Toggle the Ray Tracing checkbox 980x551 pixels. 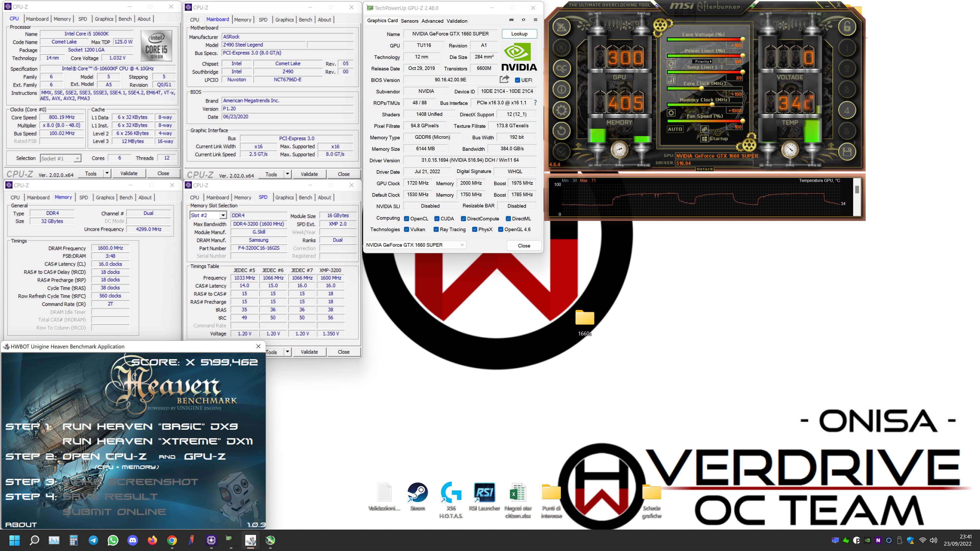click(x=436, y=229)
